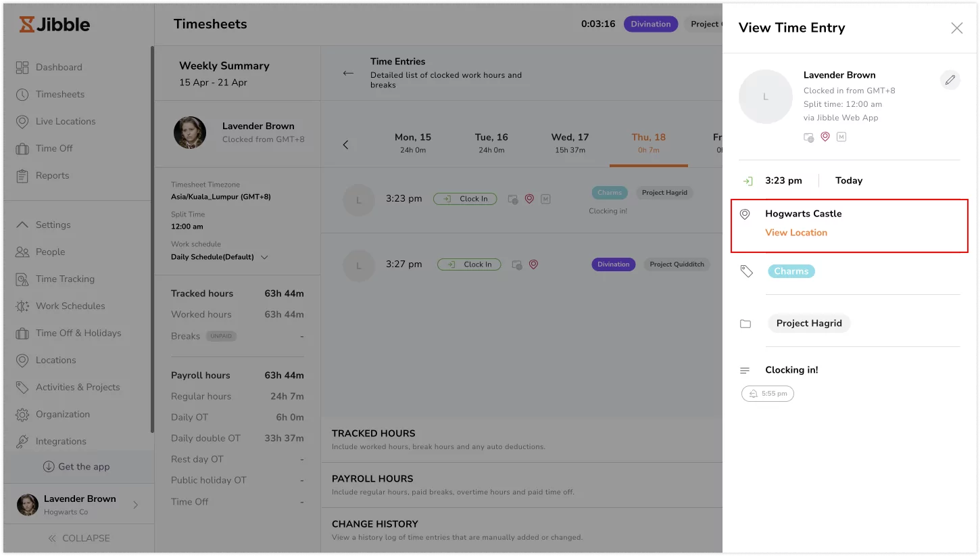Screen dimensions: 980x556
Task: Edit the time entry with the pencil icon
Action: click(950, 80)
